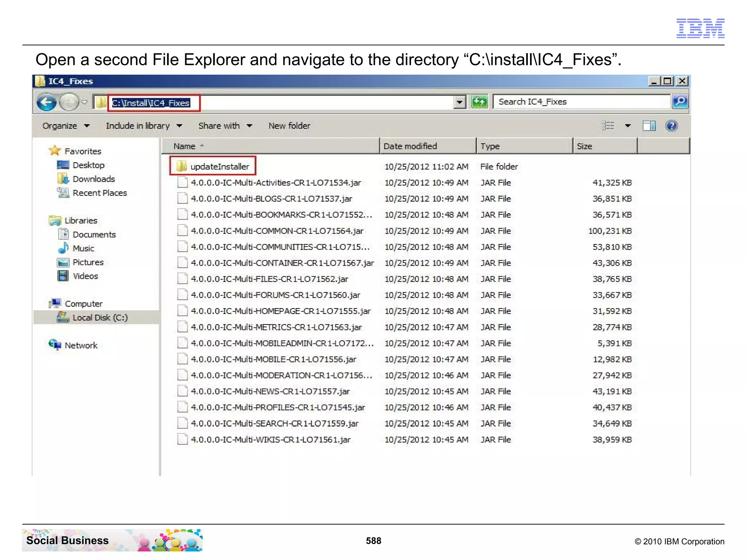Select the FORUMS-CR1-LO71560.jar file icon
747x560 pixels.
tap(182, 295)
